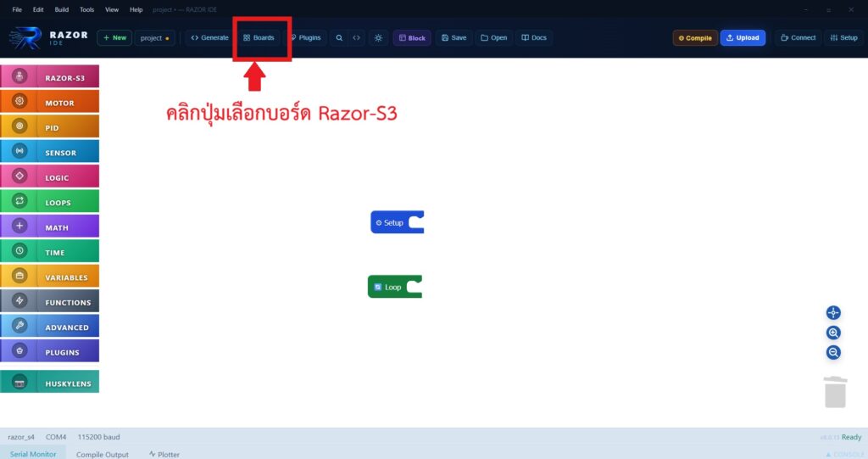Open the Docs page

(534, 37)
